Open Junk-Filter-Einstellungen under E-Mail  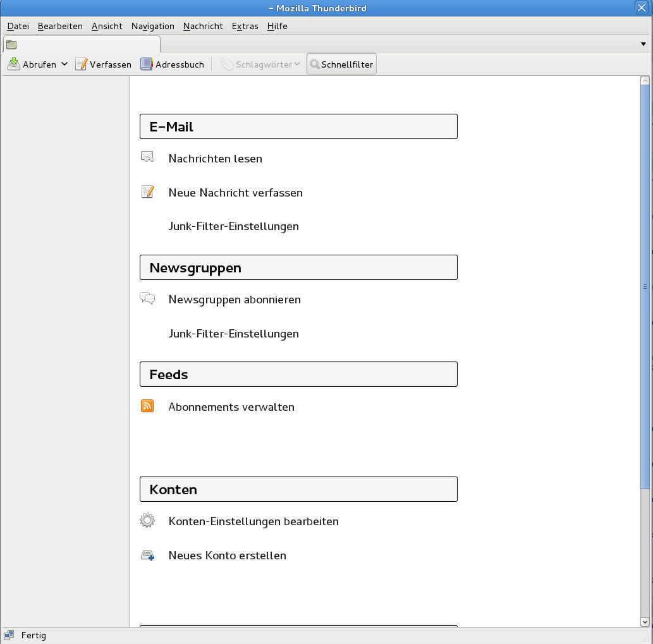coord(234,226)
